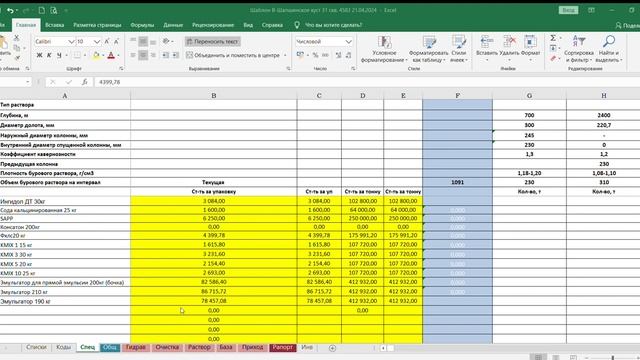This screenshot has width=640, height=360.
Task: Decrease decimal places
Action: click(x=348, y=55)
